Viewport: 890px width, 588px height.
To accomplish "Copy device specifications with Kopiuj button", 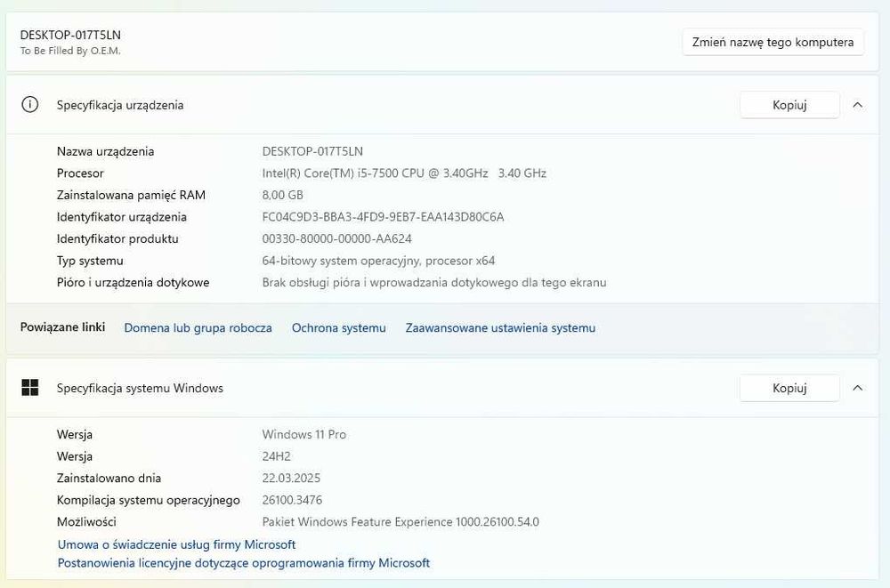I will tap(789, 105).
